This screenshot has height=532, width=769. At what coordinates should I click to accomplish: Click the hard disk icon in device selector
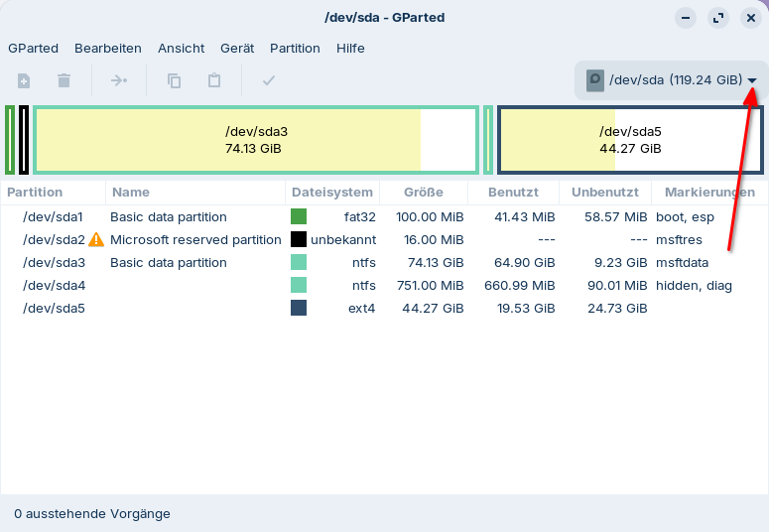pyautogui.click(x=595, y=80)
